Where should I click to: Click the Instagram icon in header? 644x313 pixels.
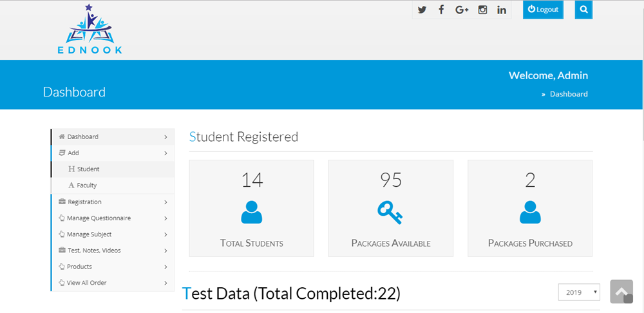482,10
